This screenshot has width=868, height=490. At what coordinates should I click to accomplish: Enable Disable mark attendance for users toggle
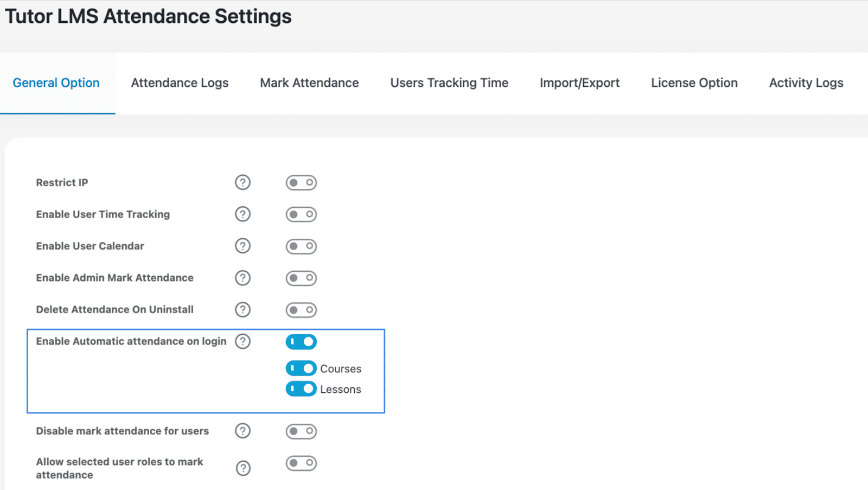pos(301,431)
